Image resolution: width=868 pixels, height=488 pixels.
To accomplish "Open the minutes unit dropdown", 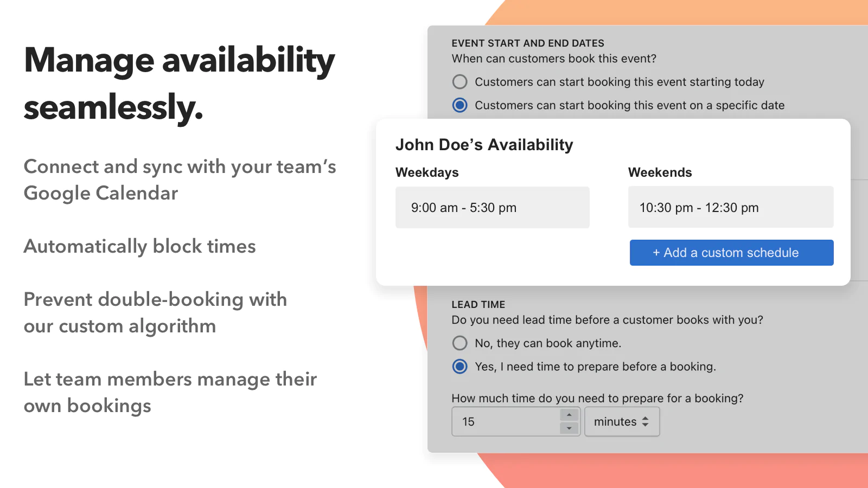I will click(x=622, y=422).
